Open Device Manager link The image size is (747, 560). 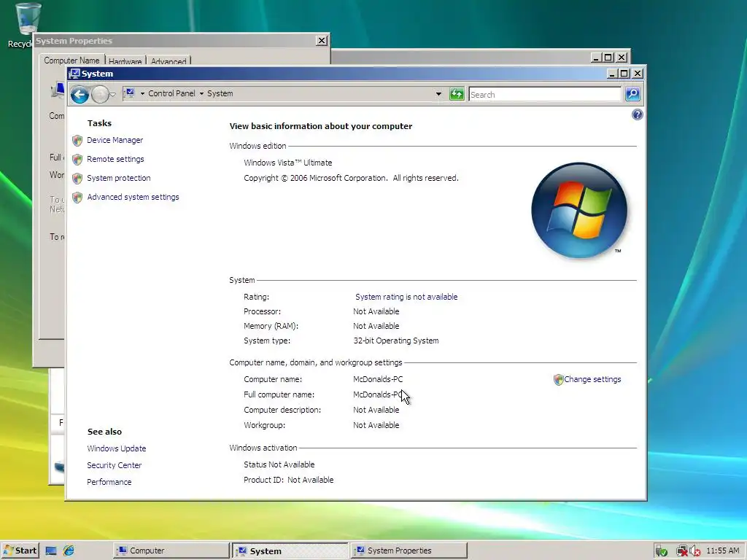pos(115,140)
